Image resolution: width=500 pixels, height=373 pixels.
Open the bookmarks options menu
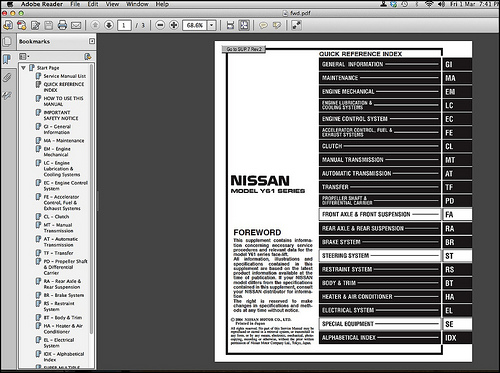[x=24, y=56]
